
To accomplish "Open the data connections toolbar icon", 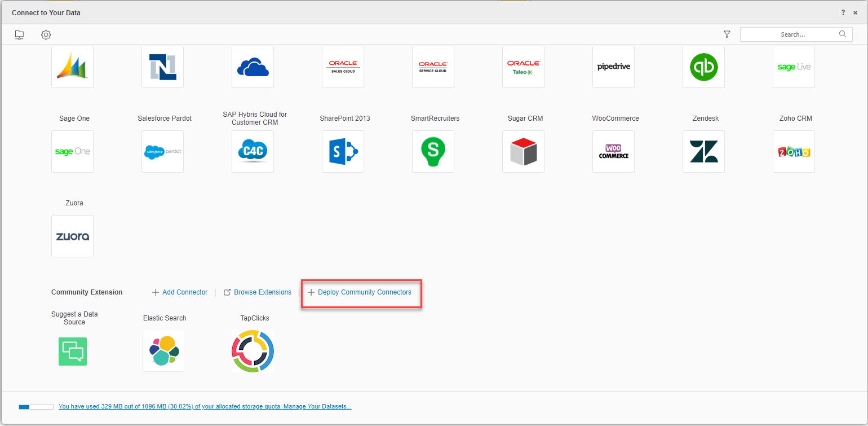I will 19,35.
